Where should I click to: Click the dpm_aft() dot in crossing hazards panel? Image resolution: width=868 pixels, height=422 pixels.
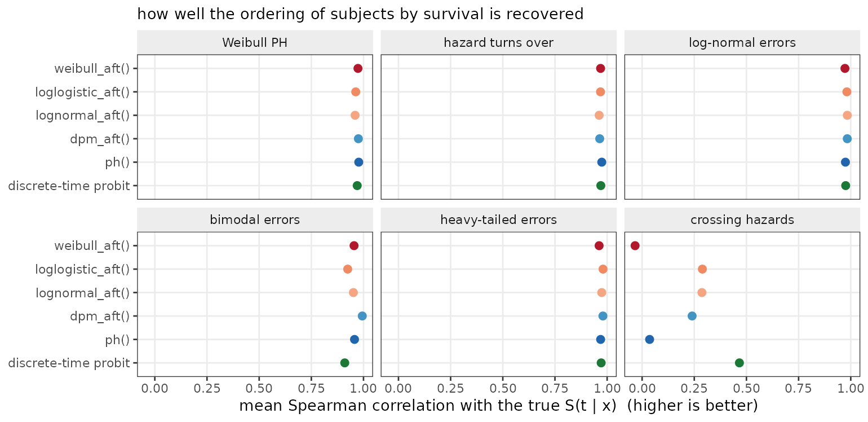(692, 316)
